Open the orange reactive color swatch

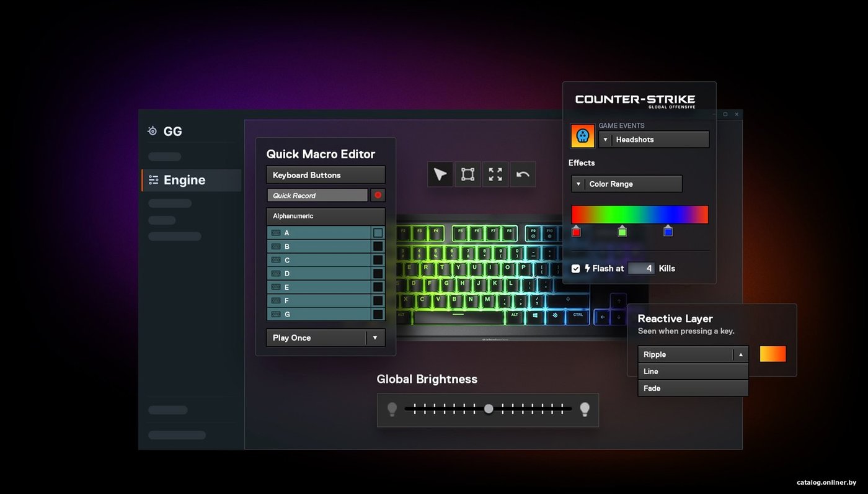click(773, 354)
